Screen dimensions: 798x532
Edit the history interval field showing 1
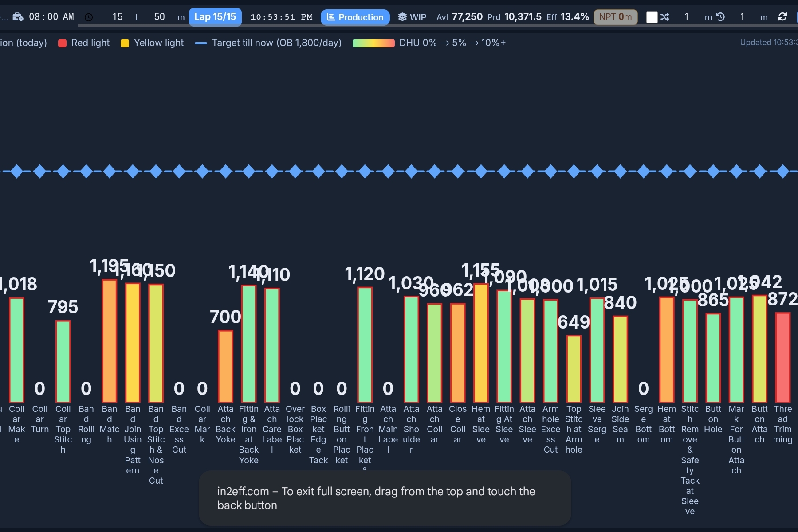742,17
